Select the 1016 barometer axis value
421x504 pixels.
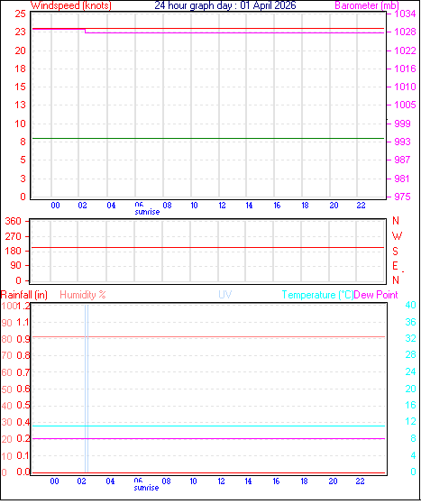(x=405, y=69)
